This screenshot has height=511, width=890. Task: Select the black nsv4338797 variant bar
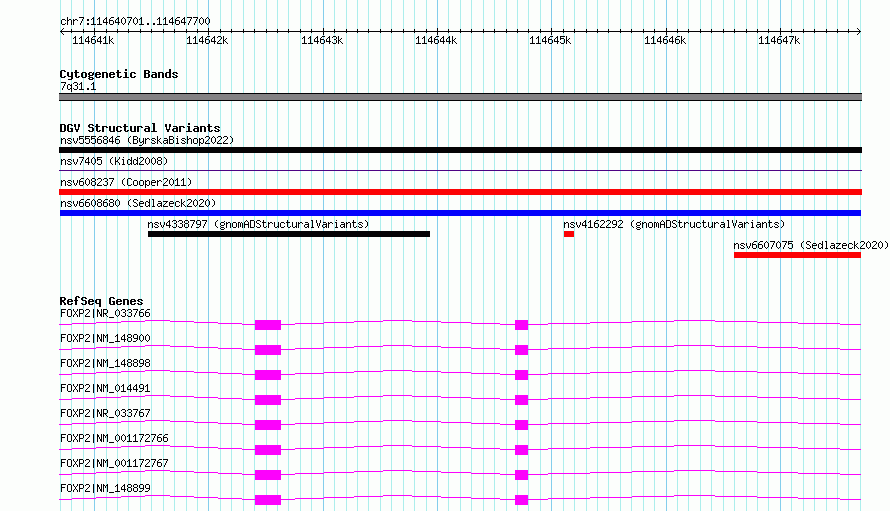(289, 234)
